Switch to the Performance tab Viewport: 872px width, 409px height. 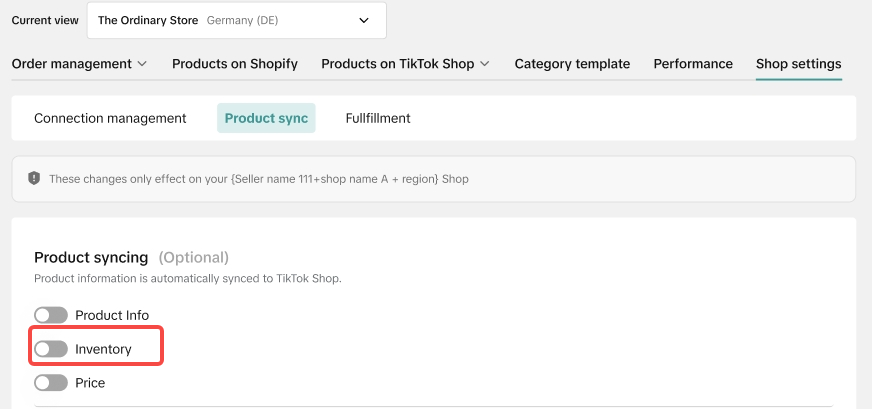tap(693, 64)
